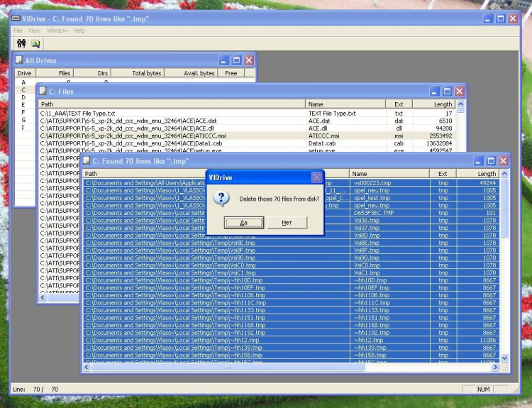Maximize the C: Files window

(x=447, y=92)
